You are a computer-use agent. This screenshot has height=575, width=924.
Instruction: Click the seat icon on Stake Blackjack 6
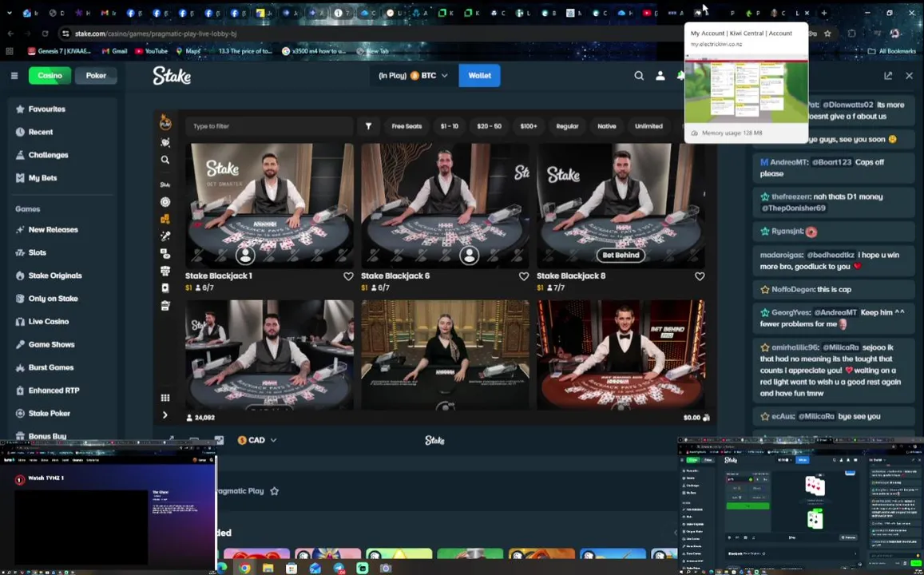pos(470,255)
